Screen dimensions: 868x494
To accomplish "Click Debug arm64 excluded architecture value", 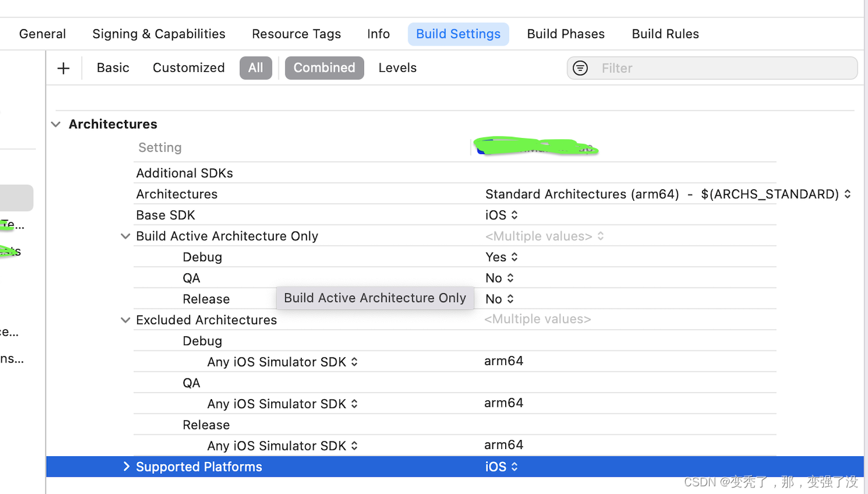I will (x=504, y=361).
